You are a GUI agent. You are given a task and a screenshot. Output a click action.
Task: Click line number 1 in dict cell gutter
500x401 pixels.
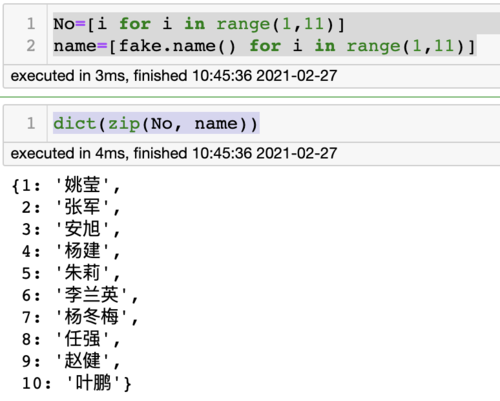pos(31,124)
